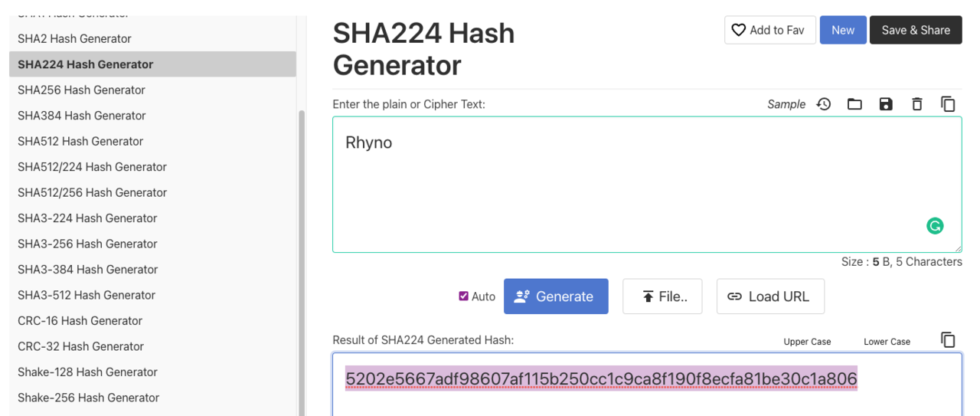
Task: Click the green Grammarly icon in textarea
Action: point(935,225)
